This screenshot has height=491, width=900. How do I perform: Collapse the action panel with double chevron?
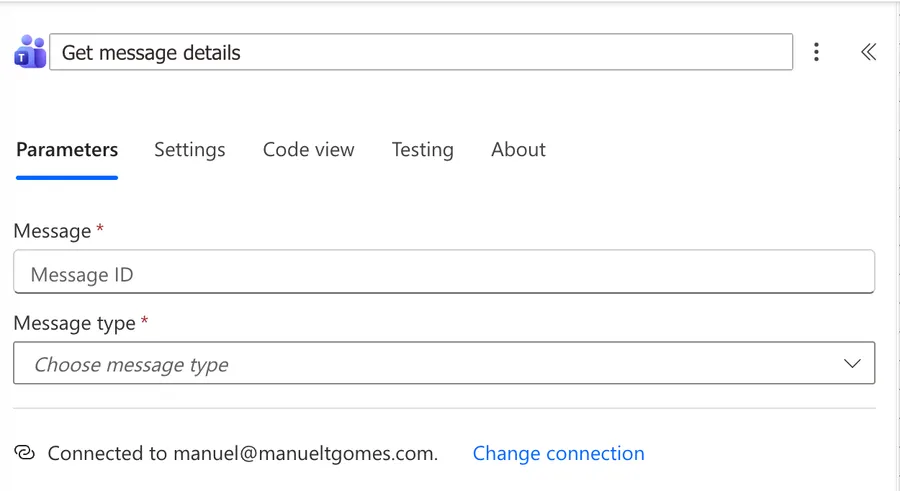click(x=868, y=52)
